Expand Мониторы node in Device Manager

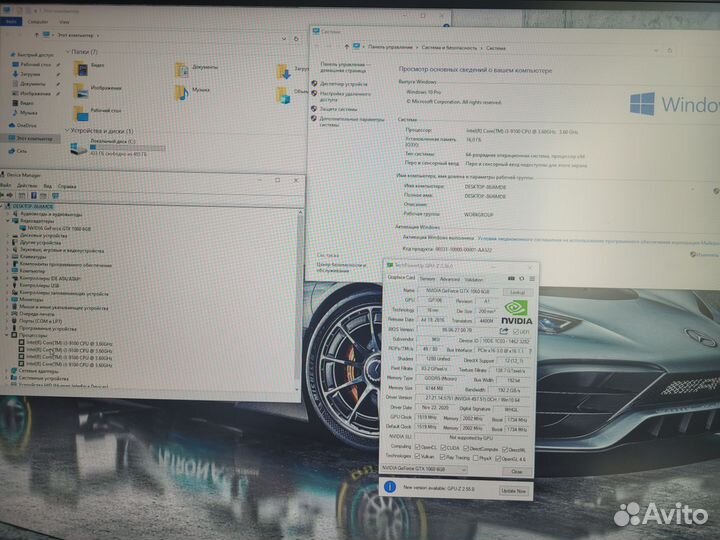click(x=7, y=300)
